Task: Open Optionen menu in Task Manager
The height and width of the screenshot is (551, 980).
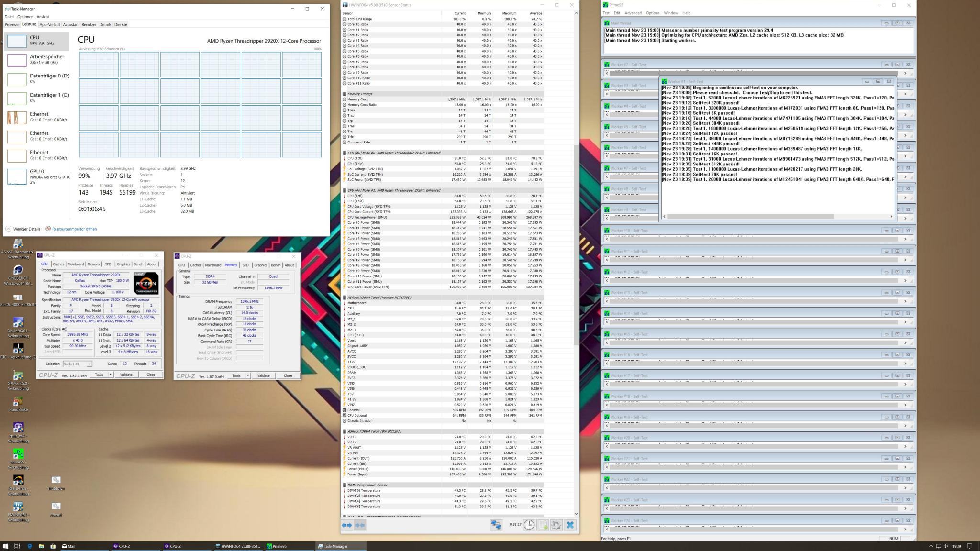Action: pos(25,17)
